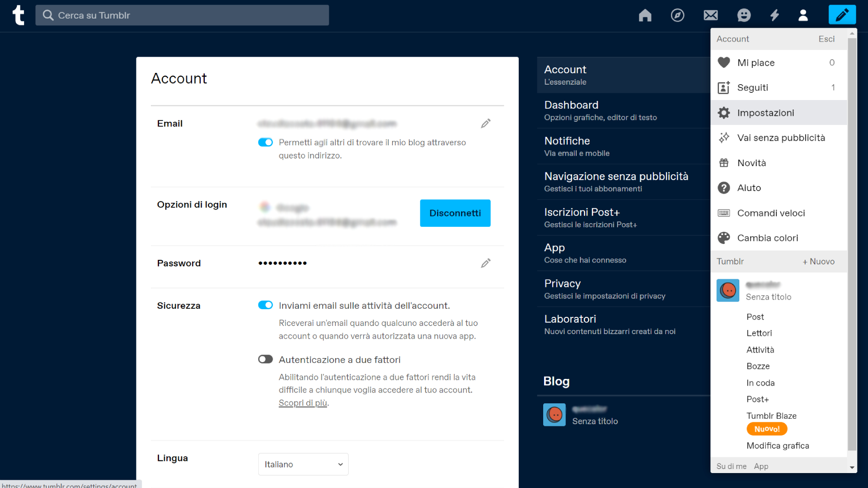Open the home dashboard icon
The height and width of the screenshot is (488, 868).
click(645, 15)
